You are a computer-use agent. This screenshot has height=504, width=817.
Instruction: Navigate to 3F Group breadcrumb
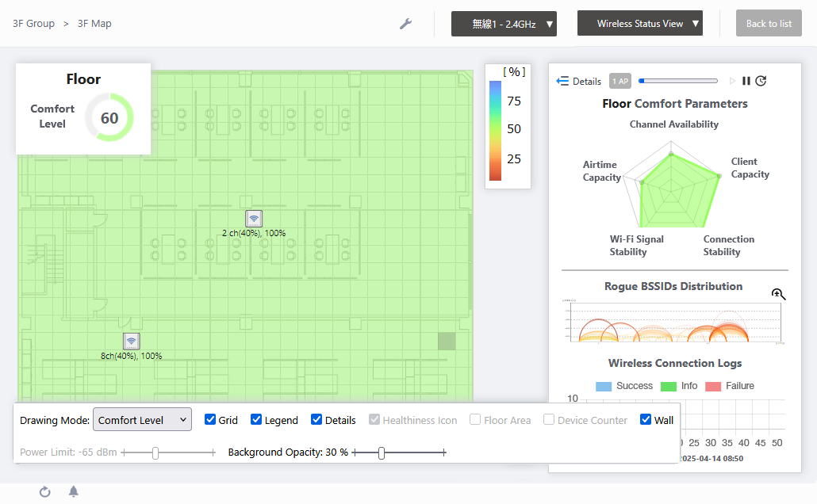[34, 24]
